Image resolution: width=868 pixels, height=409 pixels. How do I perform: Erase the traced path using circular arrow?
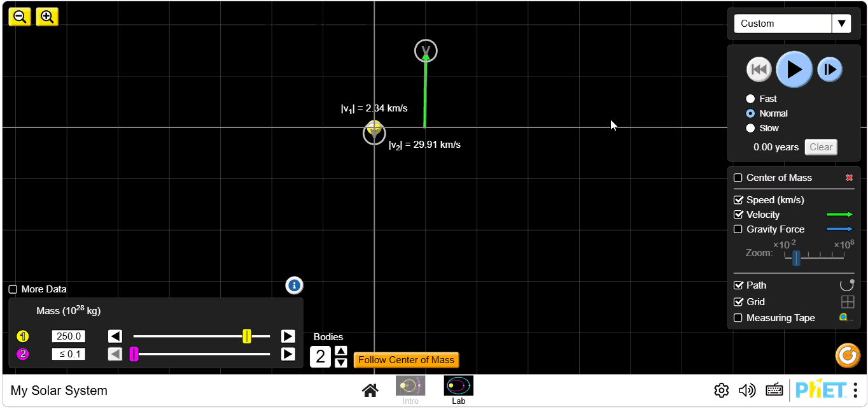pyautogui.click(x=846, y=285)
